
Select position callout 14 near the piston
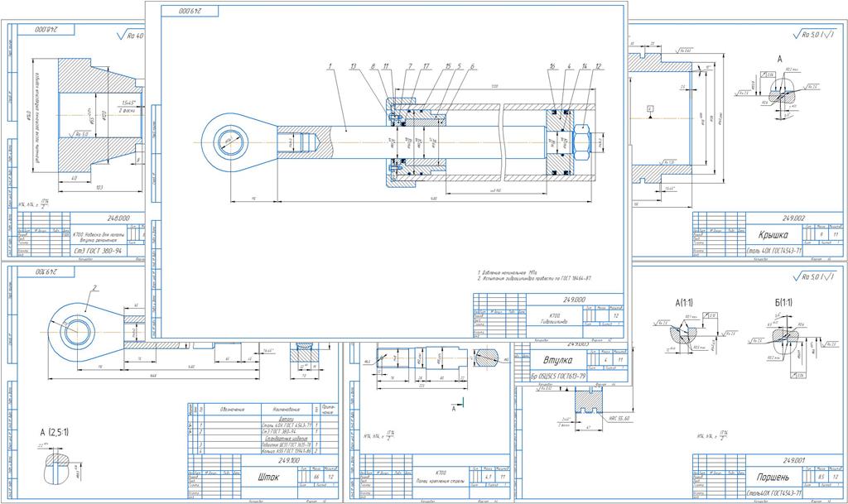[584, 66]
